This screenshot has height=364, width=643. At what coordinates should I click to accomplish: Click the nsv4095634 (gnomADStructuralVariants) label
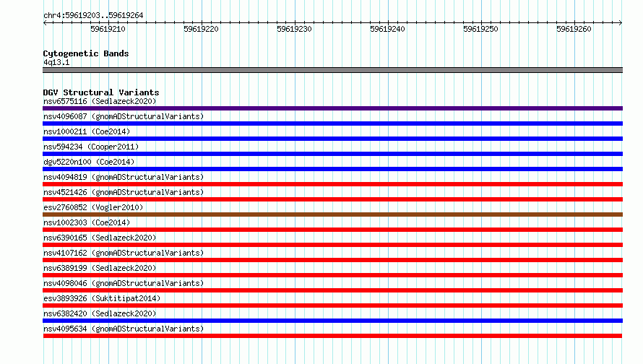pos(124,329)
